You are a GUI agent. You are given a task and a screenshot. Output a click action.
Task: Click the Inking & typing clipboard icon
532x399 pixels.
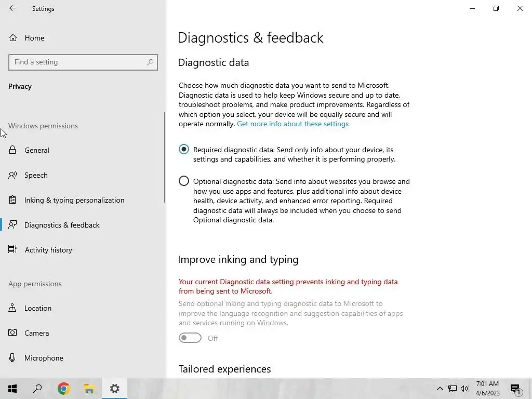tap(12, 200)
